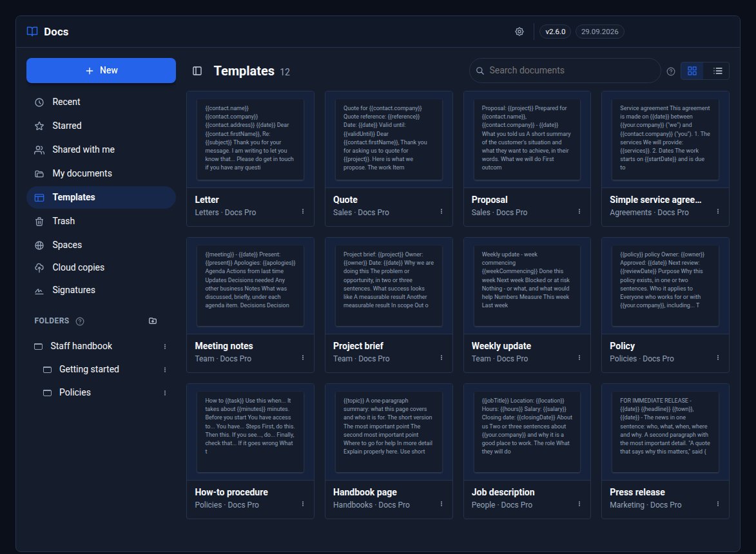756x554 pixels.
Task: Open the Proposal template preview
Action: click(x=527, y=139)
